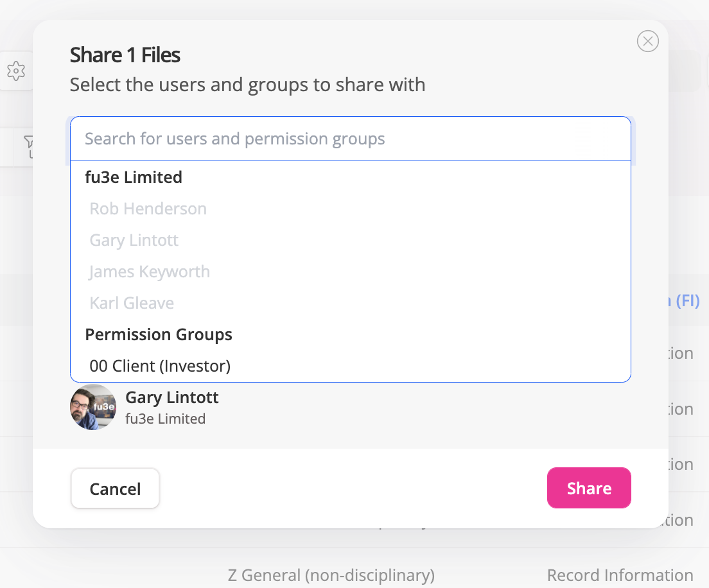Click the fu3e Limited group heading
Viewport: 709px width, 588px height.
click(x=134, y=177)
